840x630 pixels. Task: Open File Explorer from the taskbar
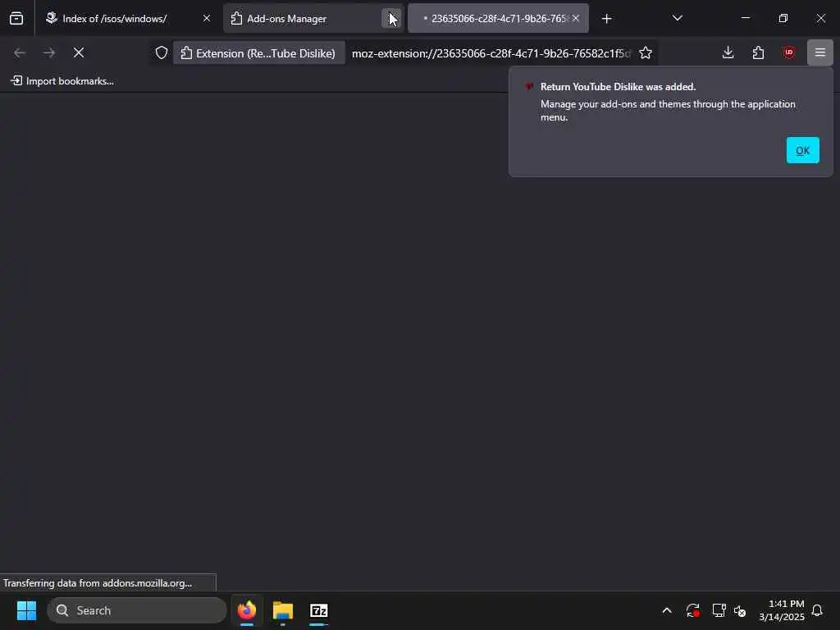283,610
